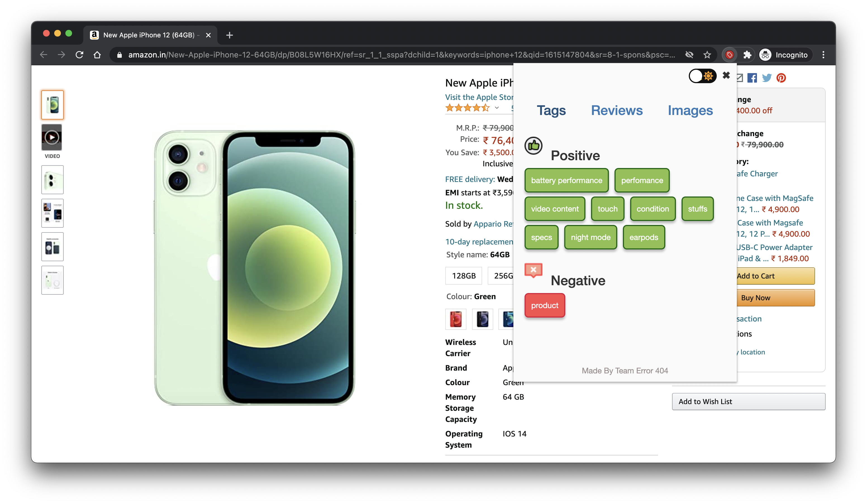Reload the page with refresh icon
The width and height of the screenshot is (867, 504).
pos(80,55)
